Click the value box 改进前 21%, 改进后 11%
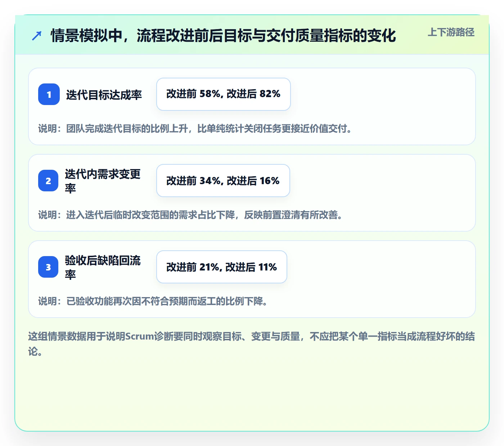The height and width of the screenshot is (446, 504). (222, 267)
